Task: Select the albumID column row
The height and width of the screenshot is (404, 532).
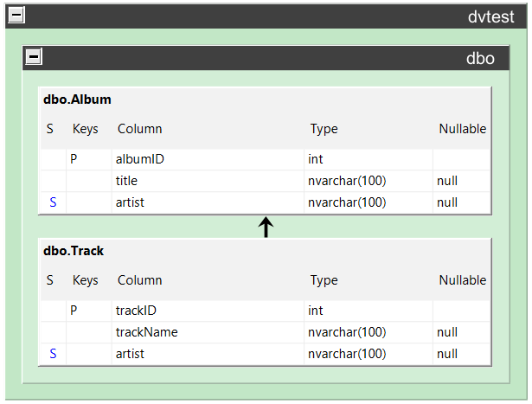Action: (x=266, y=159)
